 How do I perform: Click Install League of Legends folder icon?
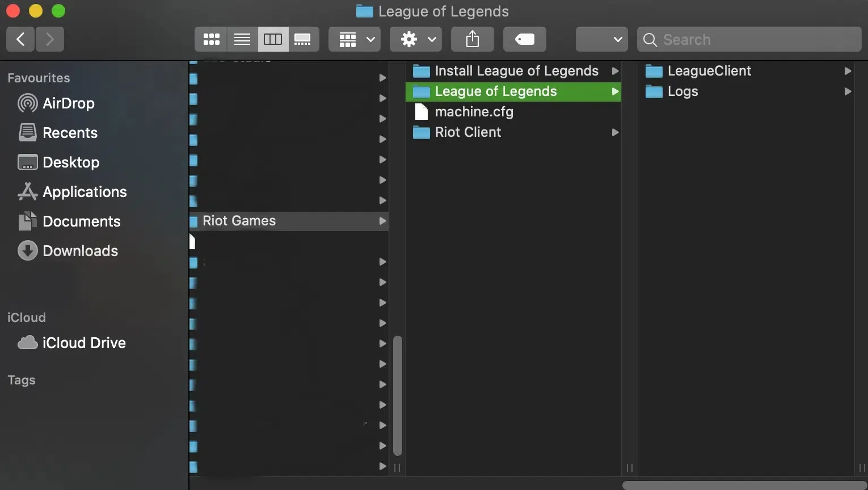(421, 71)
